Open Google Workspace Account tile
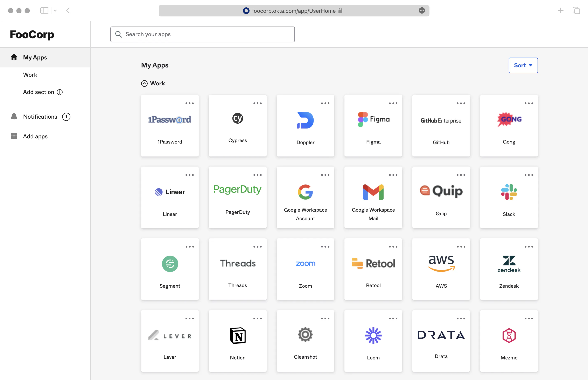The width and height of the screenshot is (588, 380). (x=305, y=197)
